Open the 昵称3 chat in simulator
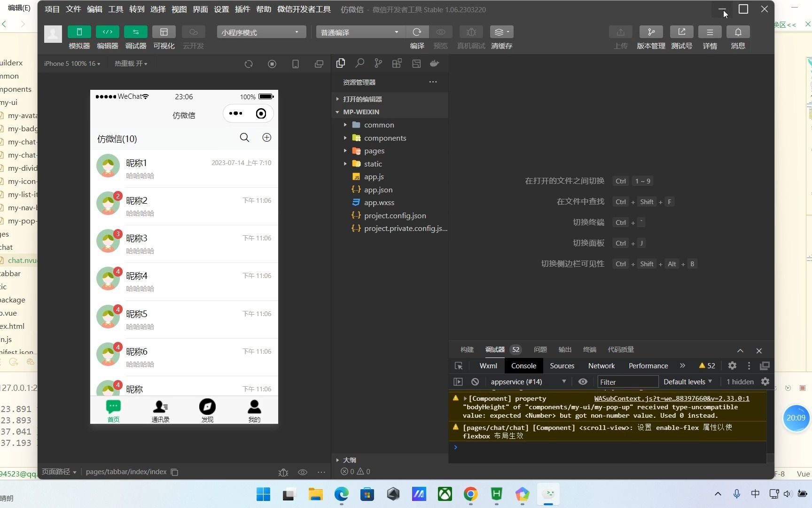Viewport: 812px width, 508px height. pos(184,244)
